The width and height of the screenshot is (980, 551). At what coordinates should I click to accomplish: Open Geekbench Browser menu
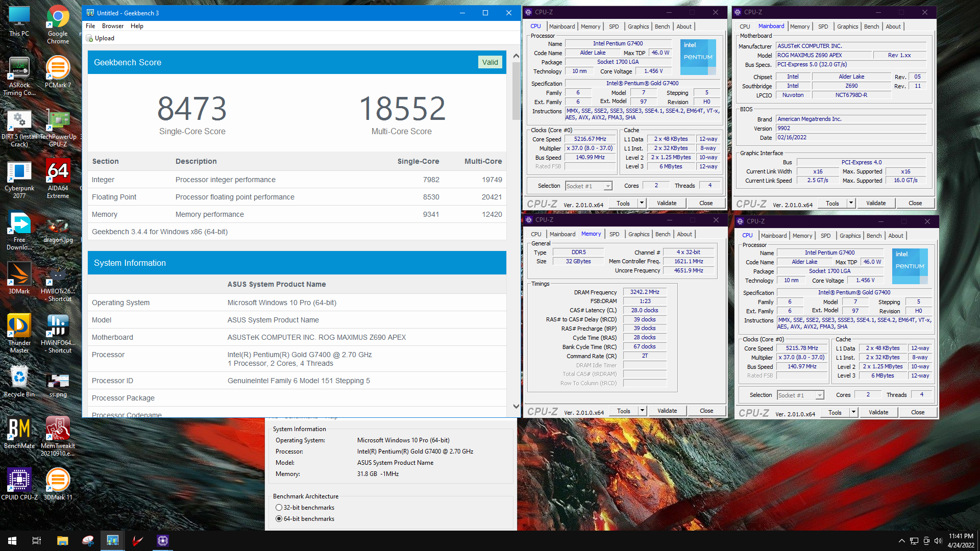(113, 26)
